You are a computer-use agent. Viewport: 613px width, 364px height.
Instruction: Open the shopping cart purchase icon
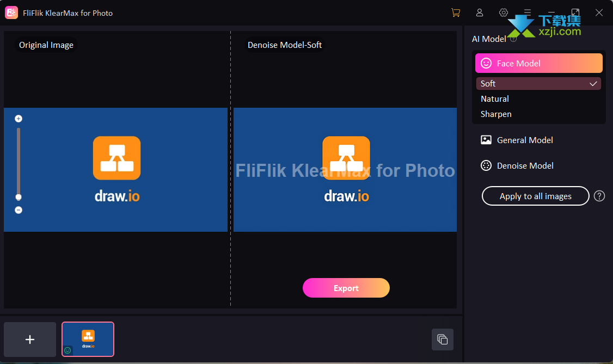456,13
